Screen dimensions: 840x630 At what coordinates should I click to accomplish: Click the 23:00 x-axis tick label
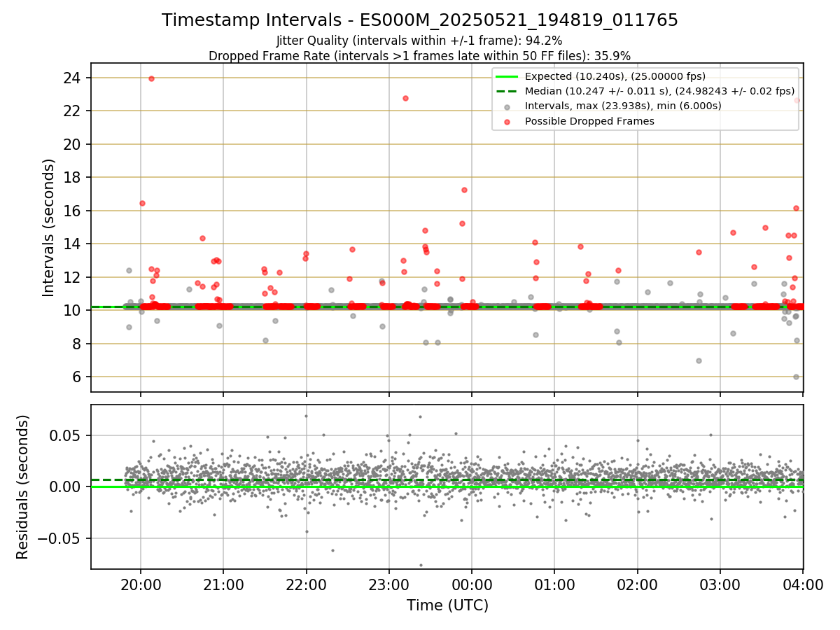point(389,584)
